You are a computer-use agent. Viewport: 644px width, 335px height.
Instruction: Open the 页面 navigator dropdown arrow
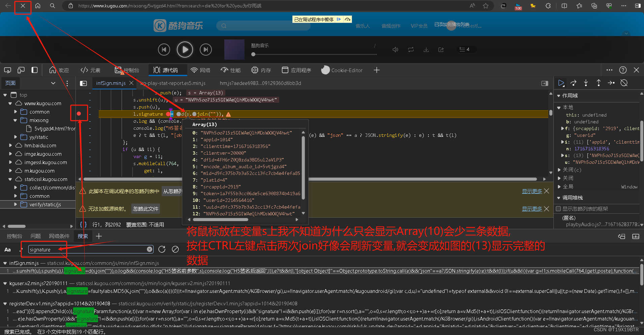click(x=53, y=83)
